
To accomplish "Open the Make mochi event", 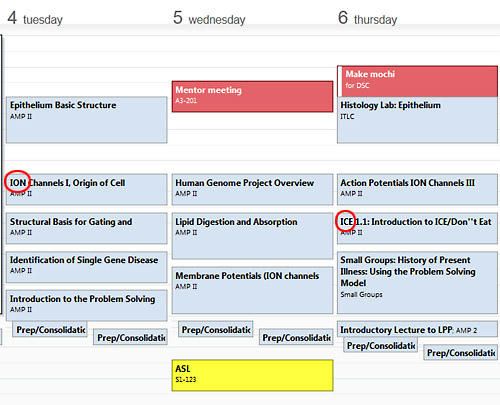I will 417,81.
